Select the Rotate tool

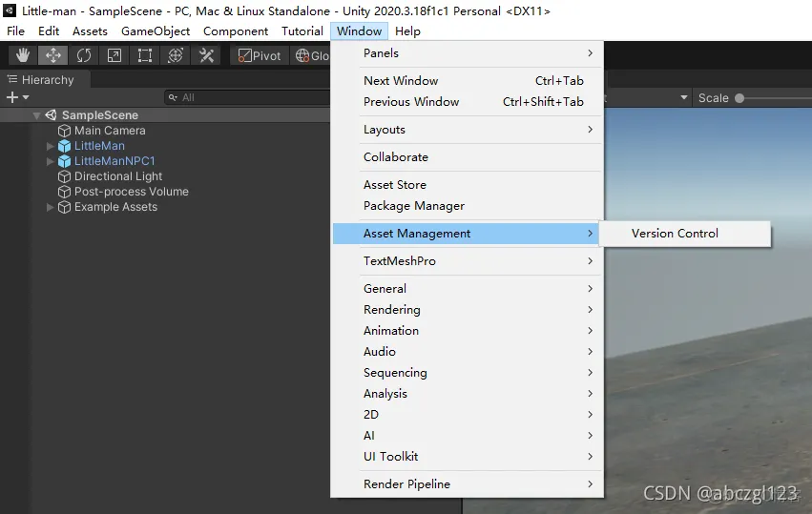(84, 55)
